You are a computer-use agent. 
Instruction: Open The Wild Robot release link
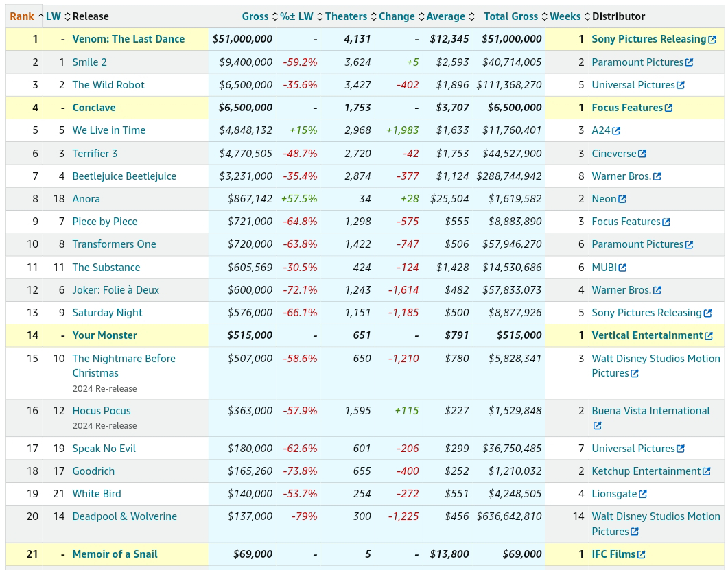[x=108, y=85]
